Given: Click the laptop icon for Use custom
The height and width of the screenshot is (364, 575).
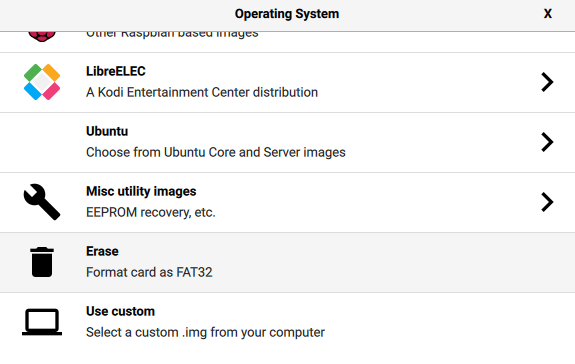Looking at the screenshot, I should 42,322.
